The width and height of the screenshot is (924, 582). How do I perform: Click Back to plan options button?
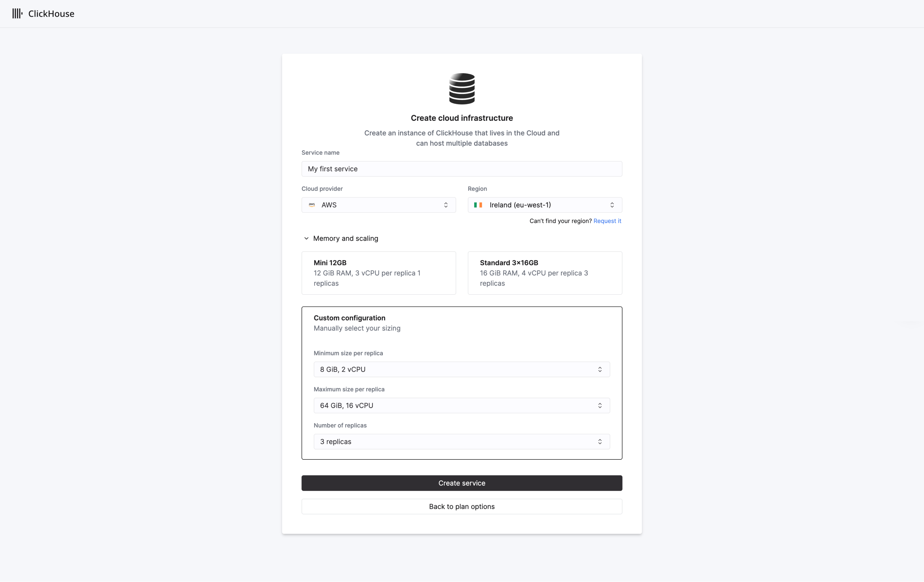(x=462, y=506)
